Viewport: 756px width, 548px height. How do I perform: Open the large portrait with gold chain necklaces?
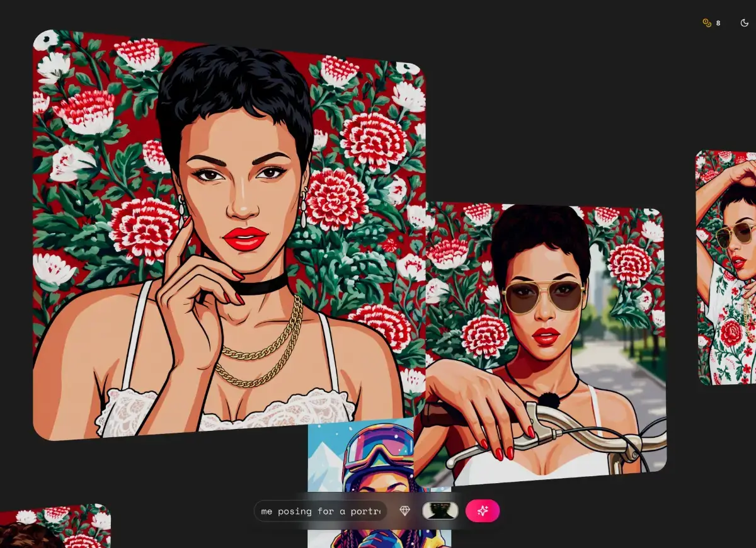point(229,236)
